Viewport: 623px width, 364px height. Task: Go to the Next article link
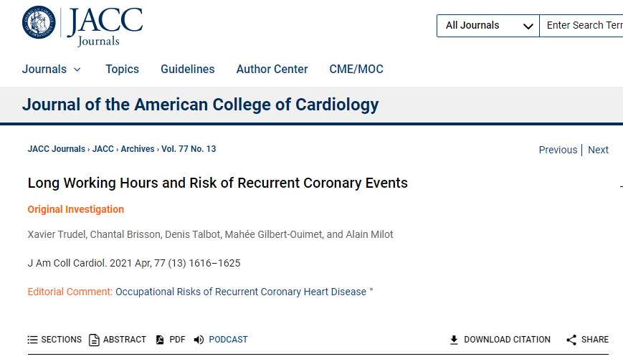[x=598, y=150]
